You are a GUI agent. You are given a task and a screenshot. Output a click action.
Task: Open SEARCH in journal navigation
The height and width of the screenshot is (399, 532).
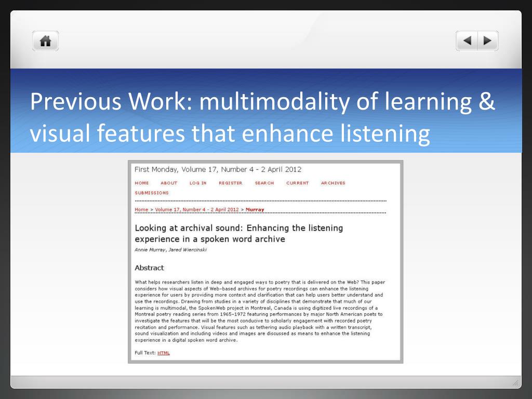click(264, 183)
